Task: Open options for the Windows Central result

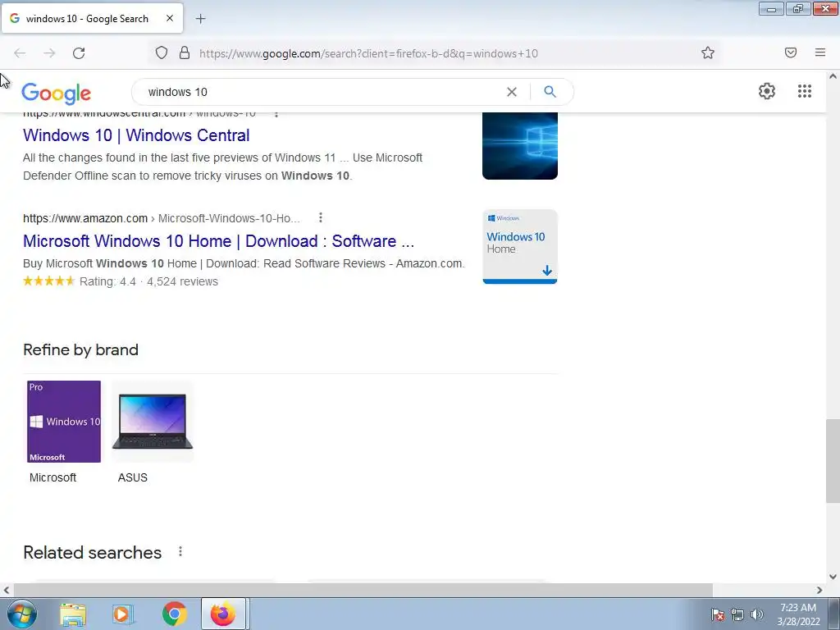Action: (x=276, y=113)
